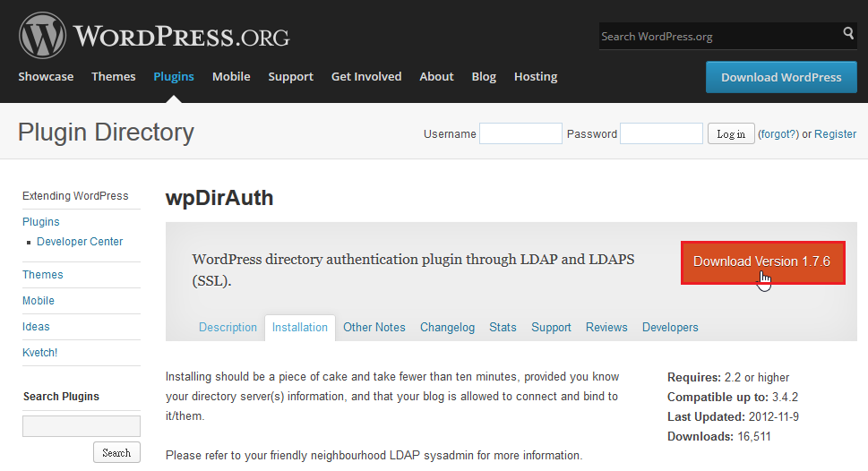This screenshot has width=868, height=471.
Task: Click the sidebar Search button
Action: (116, 453)
